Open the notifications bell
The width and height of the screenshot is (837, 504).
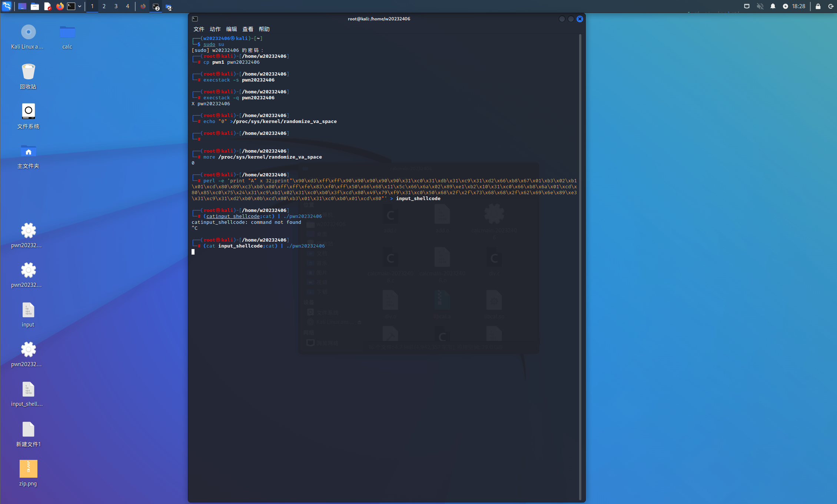773,6
